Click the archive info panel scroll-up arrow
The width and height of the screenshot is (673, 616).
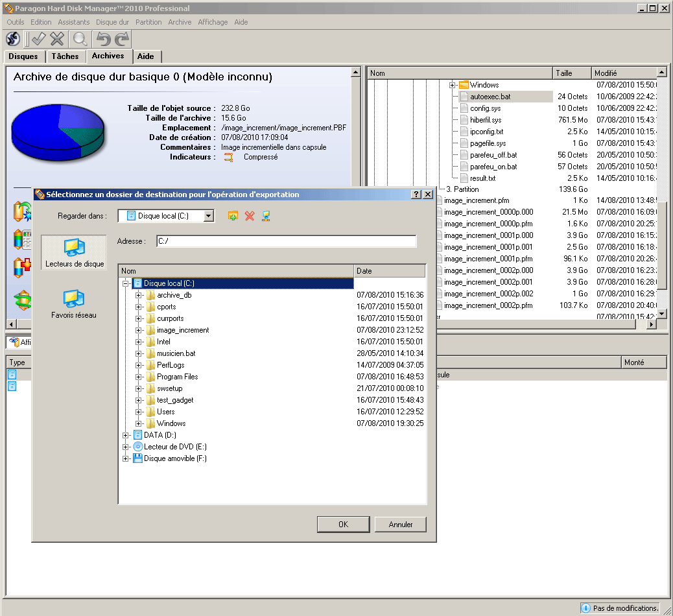(355, 72)
